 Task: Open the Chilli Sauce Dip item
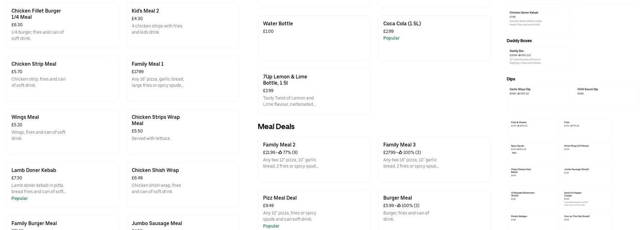(x=605, y=97)
